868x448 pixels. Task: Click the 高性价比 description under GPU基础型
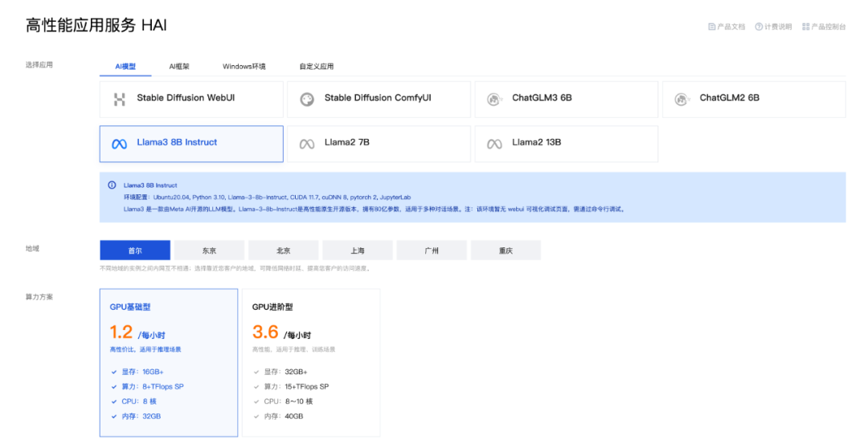click(145, 349)
